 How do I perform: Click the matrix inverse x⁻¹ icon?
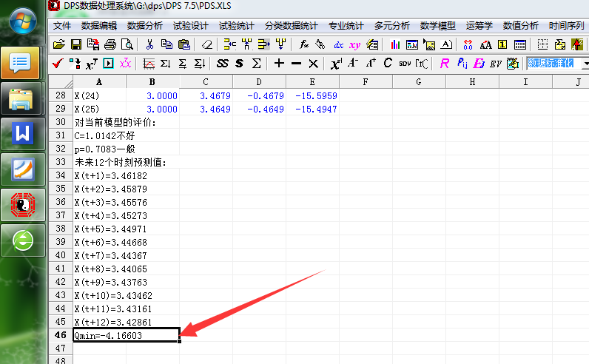[336, 64]
